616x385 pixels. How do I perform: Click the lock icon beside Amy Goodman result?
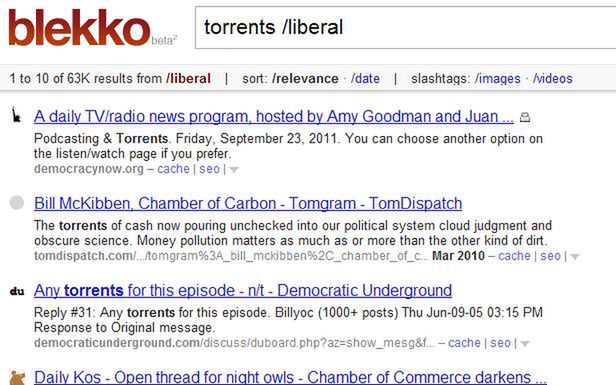pos(525,117)
